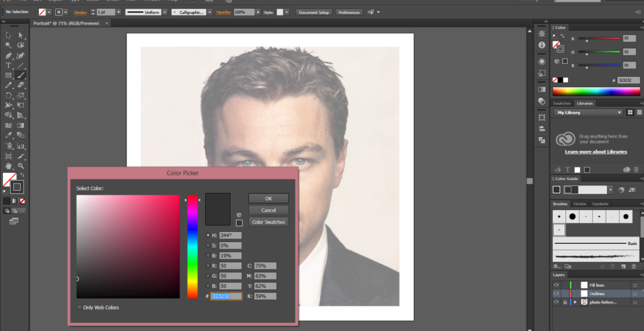Open the Uniform variable width profile dropdown

tap(165, 13)
